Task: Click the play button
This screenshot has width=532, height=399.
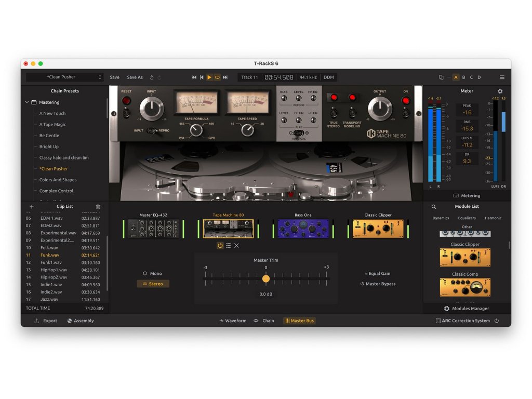Action: pyautogui.click(x=209, y=77)
